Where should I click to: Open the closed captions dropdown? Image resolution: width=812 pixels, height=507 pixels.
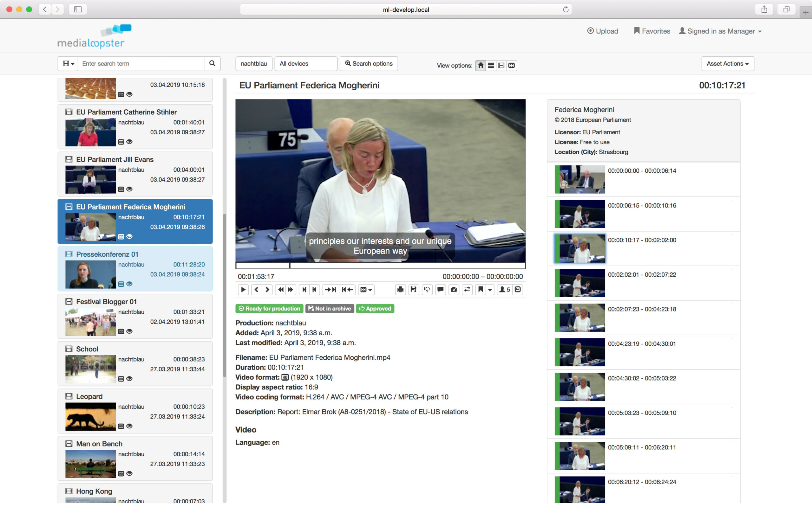coord(366,289)
